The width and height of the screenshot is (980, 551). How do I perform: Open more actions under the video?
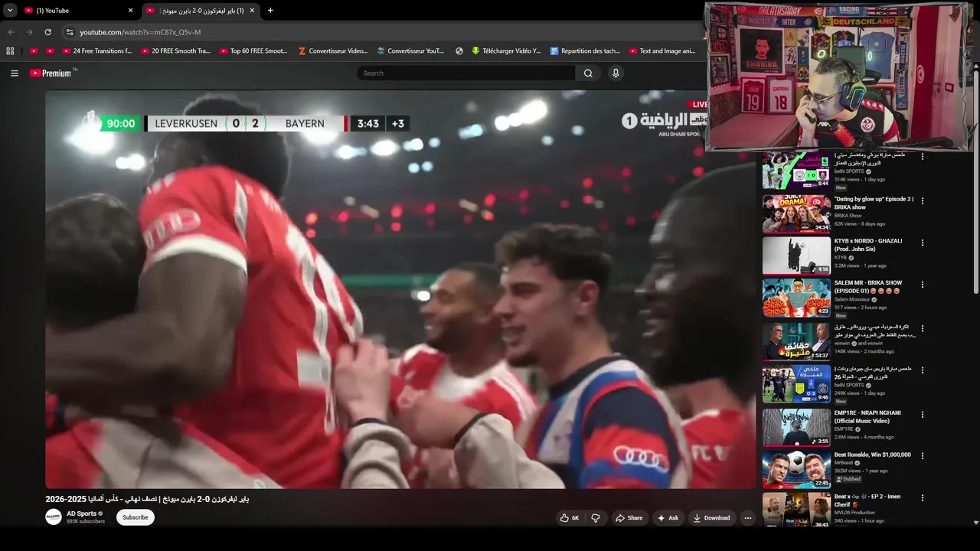point(748,518)
